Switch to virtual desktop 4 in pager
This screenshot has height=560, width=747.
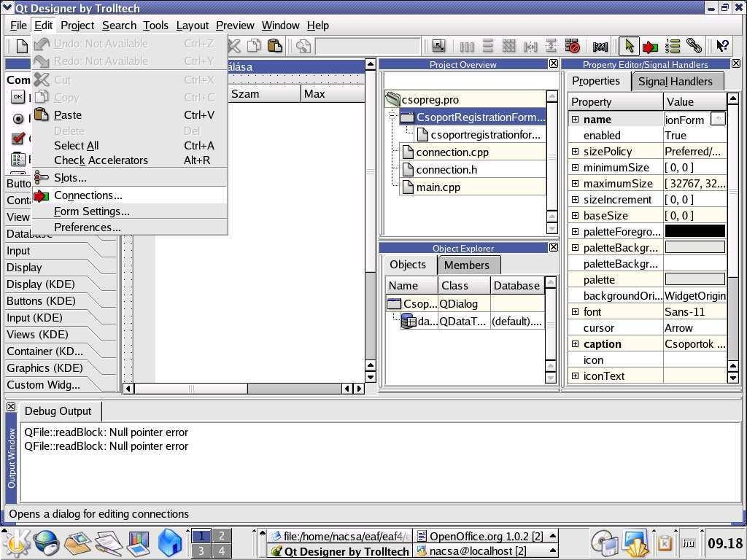pos(222,551)
